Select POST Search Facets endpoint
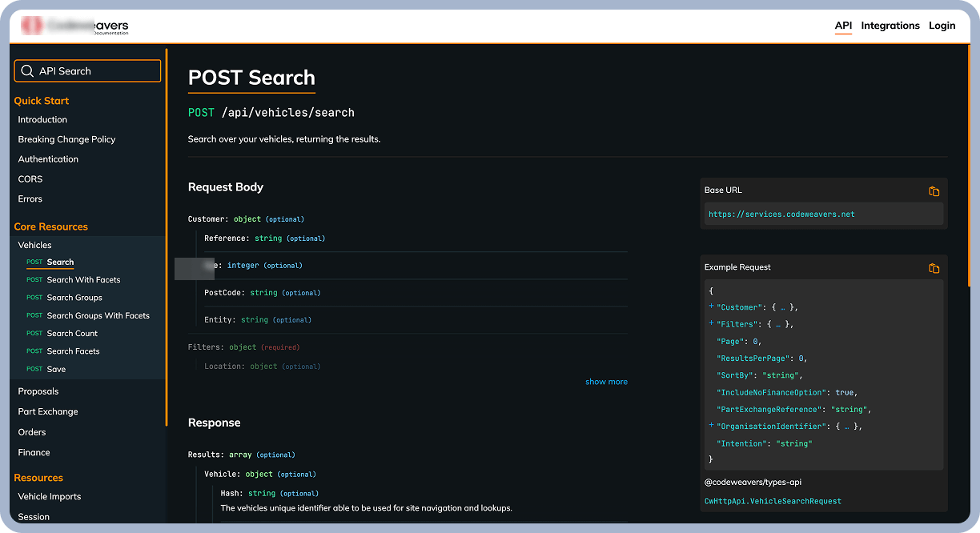The image size is (980, 533). pyautogui.click(x=62, y=351)
